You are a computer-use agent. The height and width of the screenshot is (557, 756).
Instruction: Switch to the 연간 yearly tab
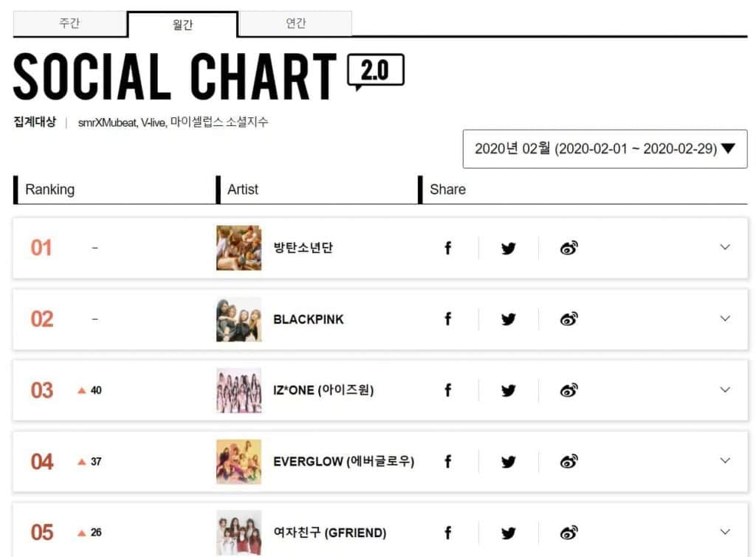pyautogui.click(x=295, y=24)
